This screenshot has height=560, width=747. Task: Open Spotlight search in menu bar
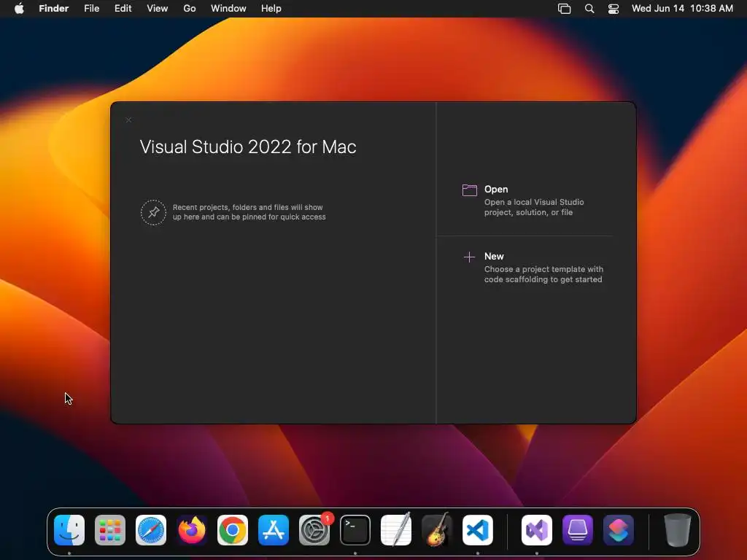(x=589, y=9)
